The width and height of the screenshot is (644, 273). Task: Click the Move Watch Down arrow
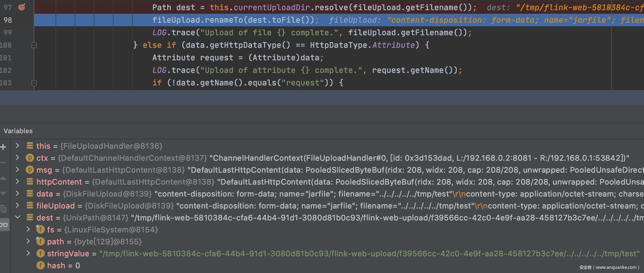(3, 194)
